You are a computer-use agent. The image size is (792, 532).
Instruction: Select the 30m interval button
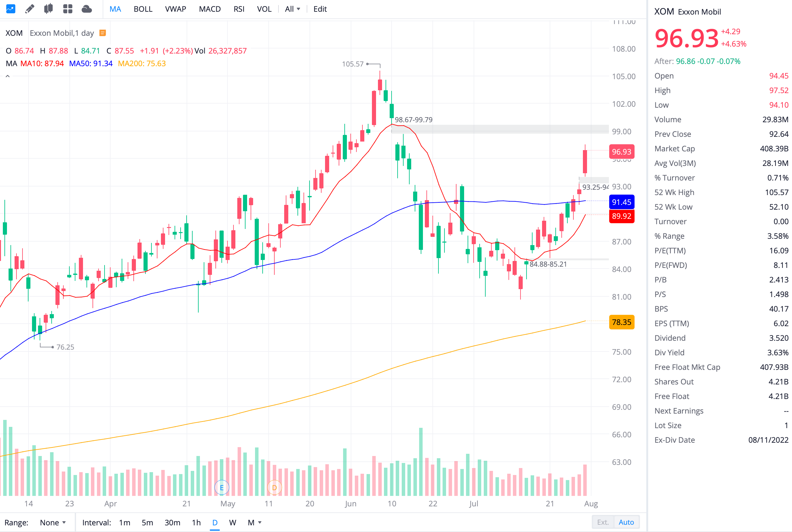(172, 522)
